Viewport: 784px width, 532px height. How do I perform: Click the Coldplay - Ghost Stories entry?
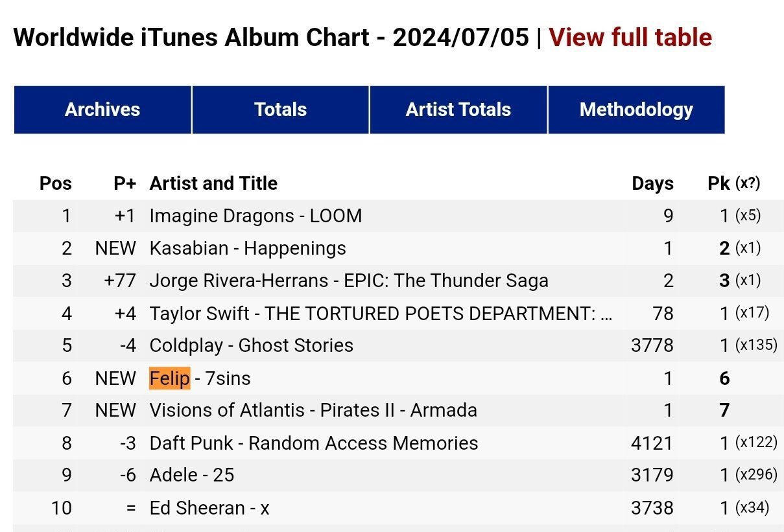251,345
